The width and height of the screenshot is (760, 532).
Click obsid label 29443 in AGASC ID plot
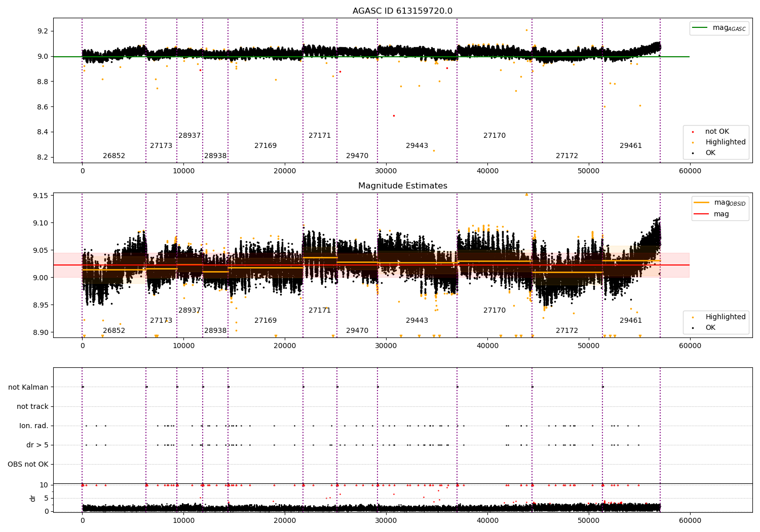[417, 146]
